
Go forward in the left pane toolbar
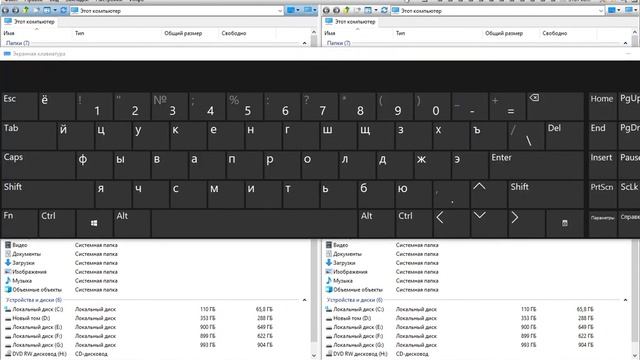point(16,10)
